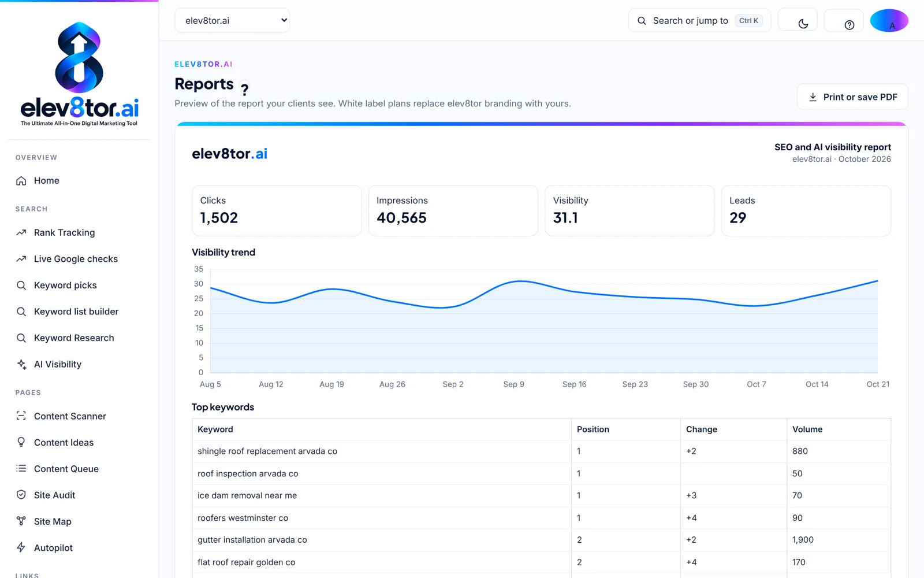Click Print or save PDF button
Screen dimensions: 924x578
(x=852, y=97)
